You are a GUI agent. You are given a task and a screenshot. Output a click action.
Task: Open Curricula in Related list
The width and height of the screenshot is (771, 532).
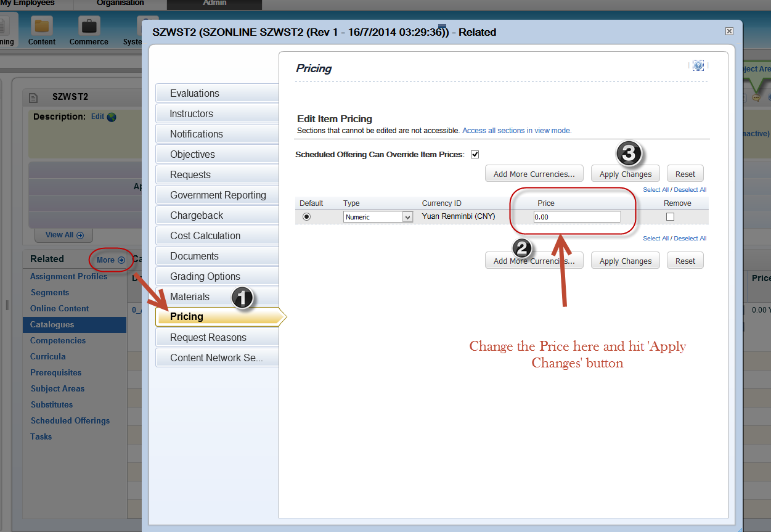click(48, 356)
